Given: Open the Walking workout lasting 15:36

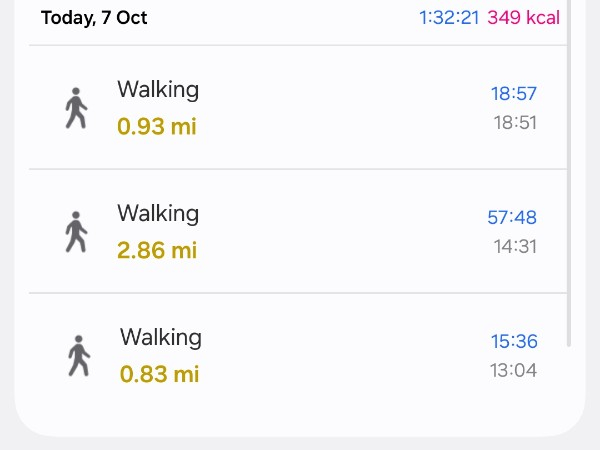Looking at the screenshot, I should [300, 356].
